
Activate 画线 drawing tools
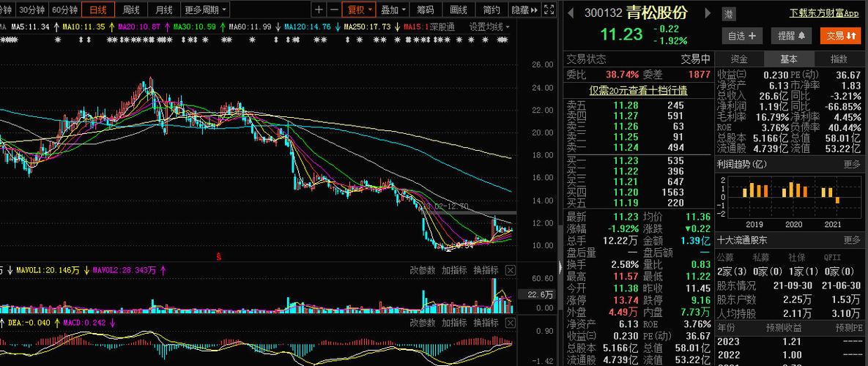459,10
